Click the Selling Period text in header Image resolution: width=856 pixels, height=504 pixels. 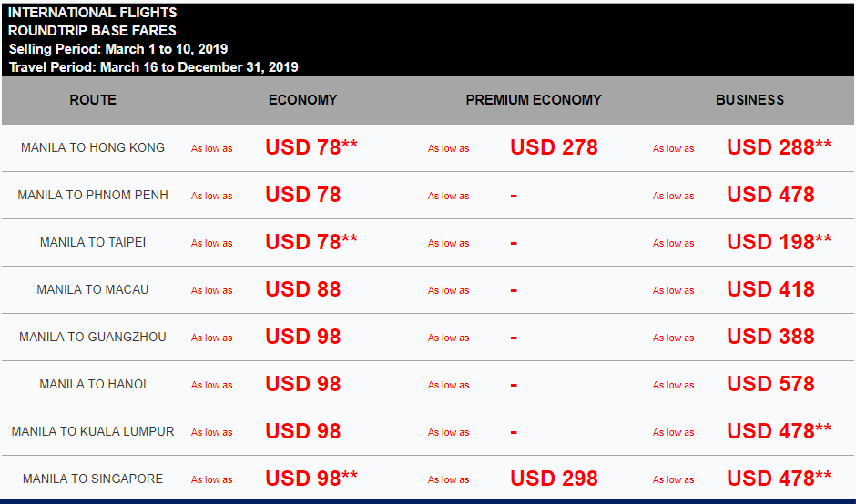coord(117,49)
